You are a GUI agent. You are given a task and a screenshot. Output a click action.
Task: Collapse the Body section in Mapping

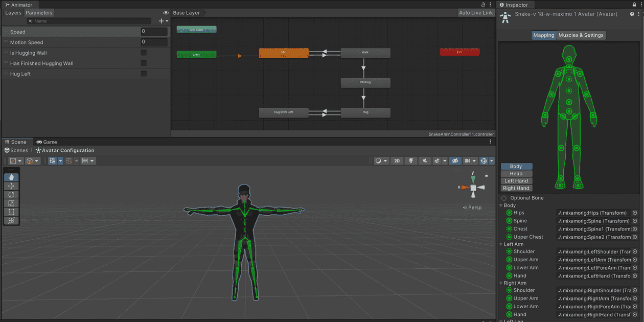tap(501, 205)
